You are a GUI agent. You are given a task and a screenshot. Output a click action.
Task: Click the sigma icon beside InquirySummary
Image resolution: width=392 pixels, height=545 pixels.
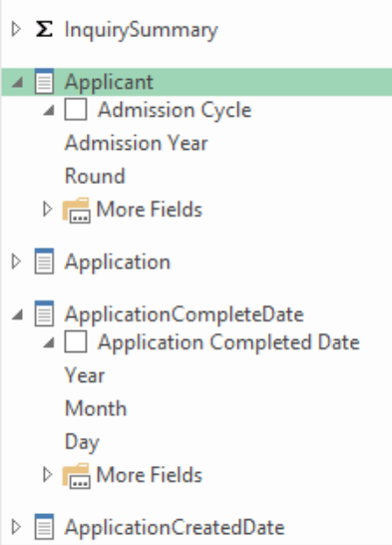(x=45, y=29)
